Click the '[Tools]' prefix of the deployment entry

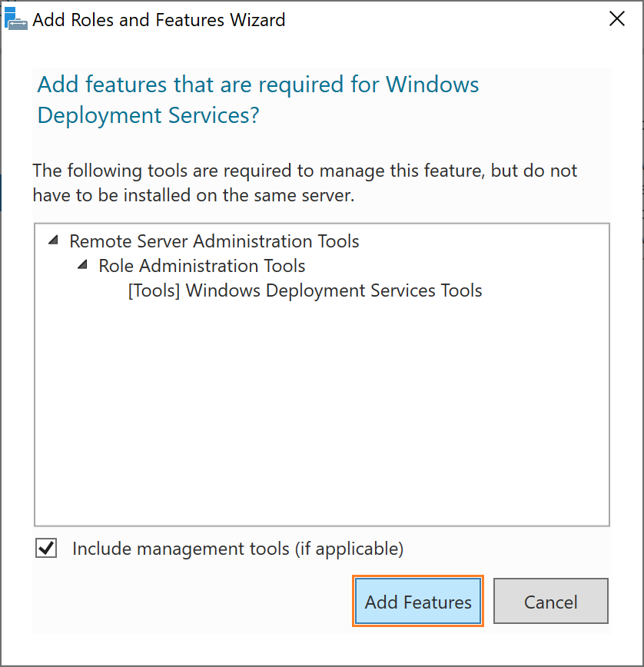pos(154,290)
